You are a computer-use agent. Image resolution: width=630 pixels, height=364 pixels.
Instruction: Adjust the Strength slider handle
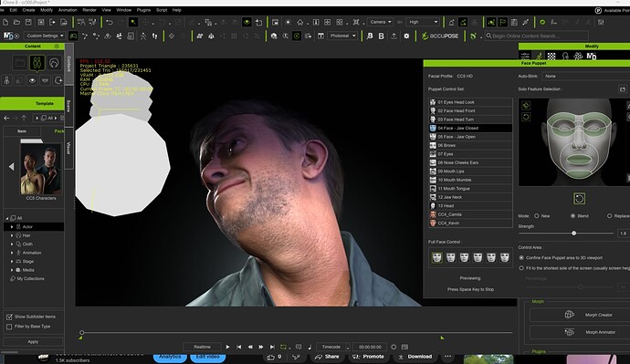[x=573, y=234]
